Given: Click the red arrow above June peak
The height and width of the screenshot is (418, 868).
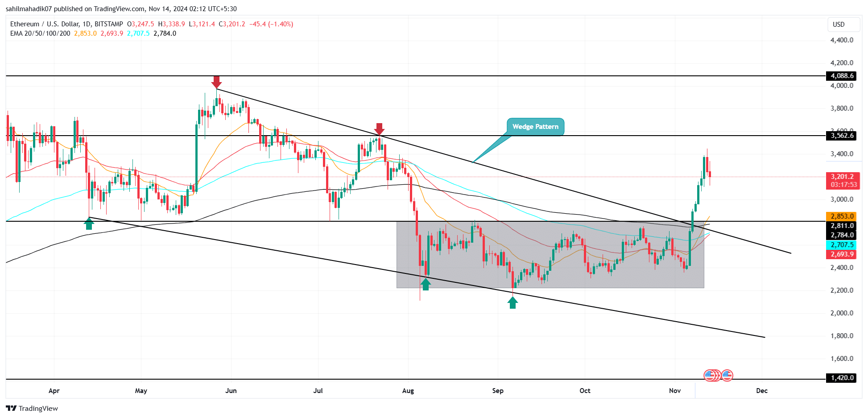Looking at the screenshot, I should [216, 82].
